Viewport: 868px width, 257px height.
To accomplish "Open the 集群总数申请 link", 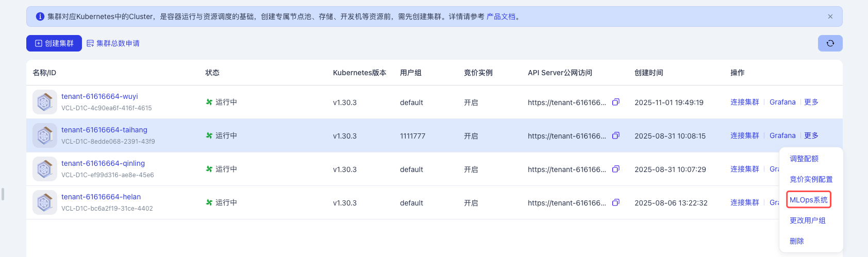I will click(113, 43).
